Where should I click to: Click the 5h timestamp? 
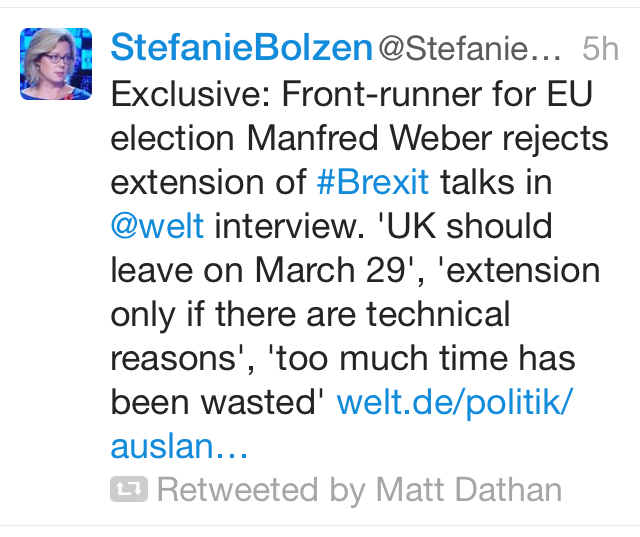pyautogui.click(x=600, y=49)
